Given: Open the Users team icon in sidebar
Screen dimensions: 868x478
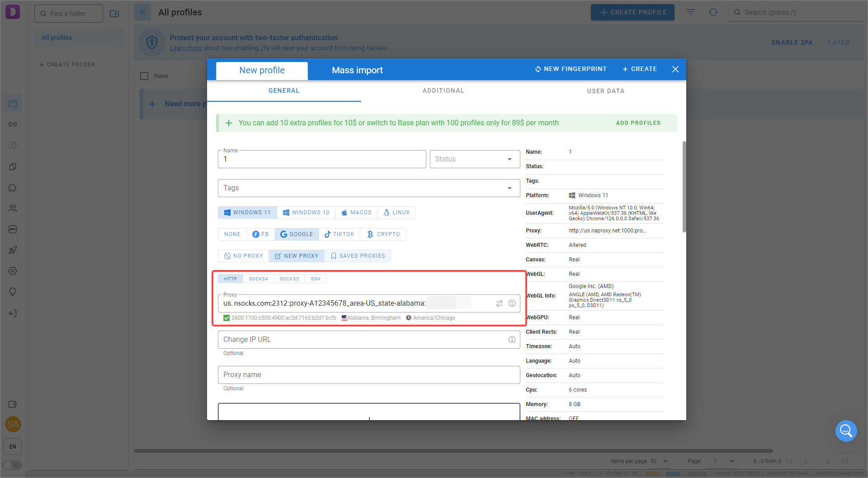Looking at the screenshot, I should point(13,208).
